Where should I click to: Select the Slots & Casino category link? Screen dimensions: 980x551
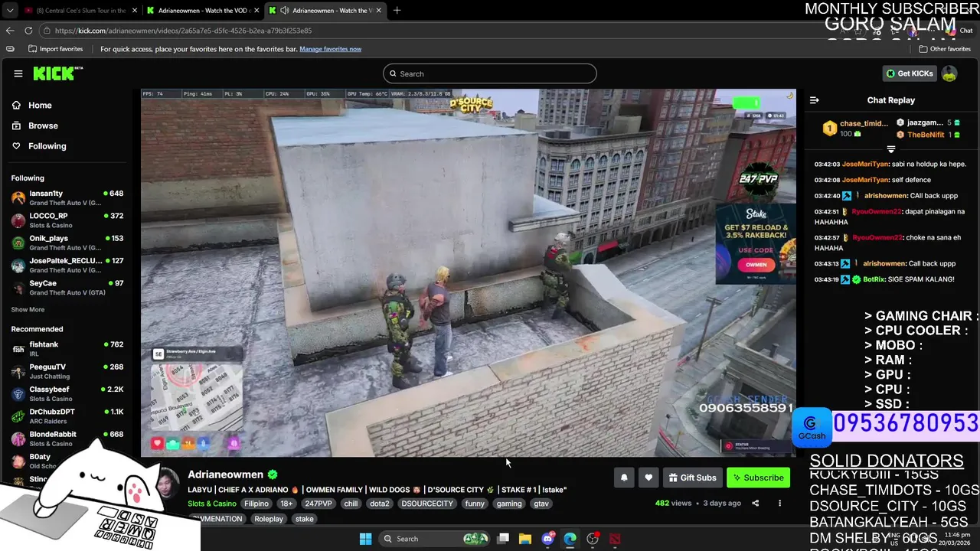(212, 504)
